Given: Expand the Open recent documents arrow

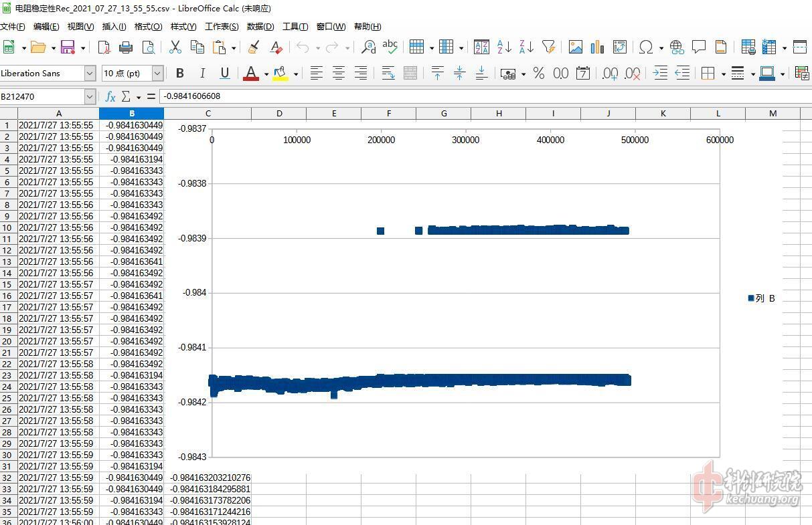Looking at the screenshot, I should [54, 47].
